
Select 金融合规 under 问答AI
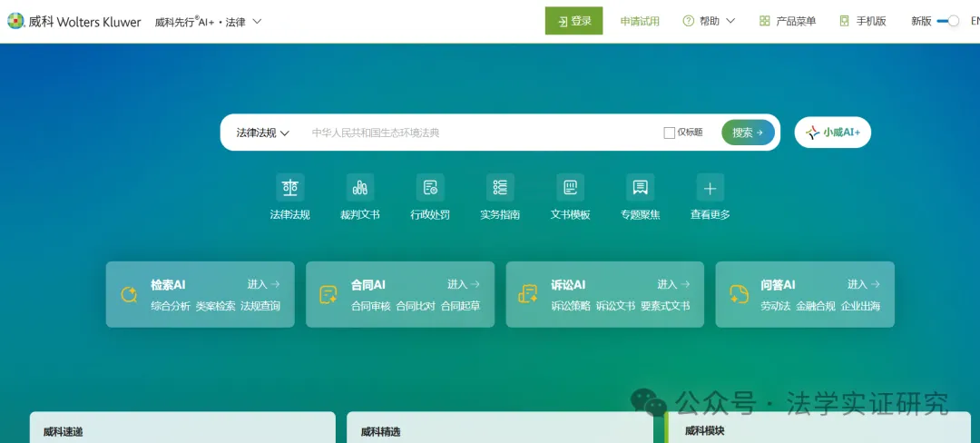click(x=816, y=306)
